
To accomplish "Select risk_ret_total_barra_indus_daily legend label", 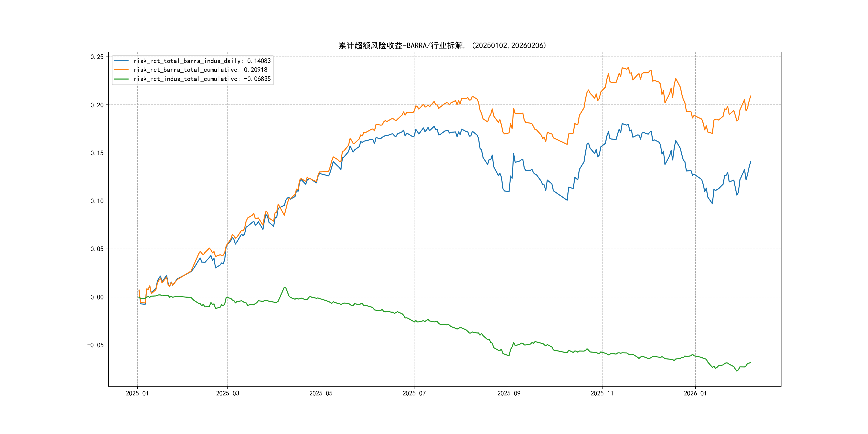I will [202, 61].
